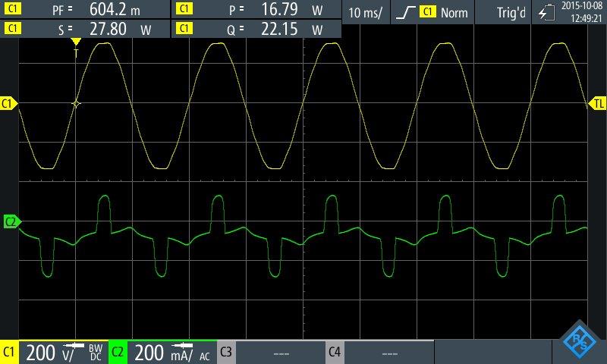Click the TL trigger level marker
Screen dimensions: 607x364
[598, 103]
